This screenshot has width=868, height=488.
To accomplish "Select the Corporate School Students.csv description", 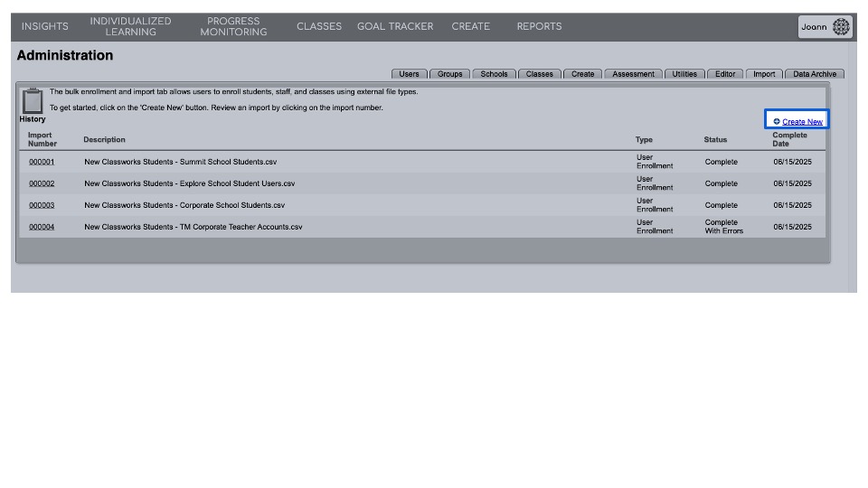I will (184, 205).
